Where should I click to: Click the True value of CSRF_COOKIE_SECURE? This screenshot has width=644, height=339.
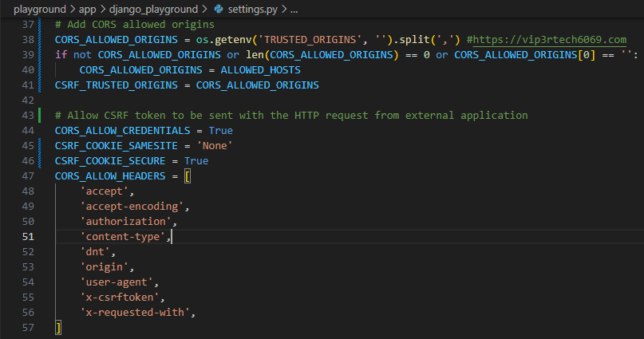pos(196,160)
